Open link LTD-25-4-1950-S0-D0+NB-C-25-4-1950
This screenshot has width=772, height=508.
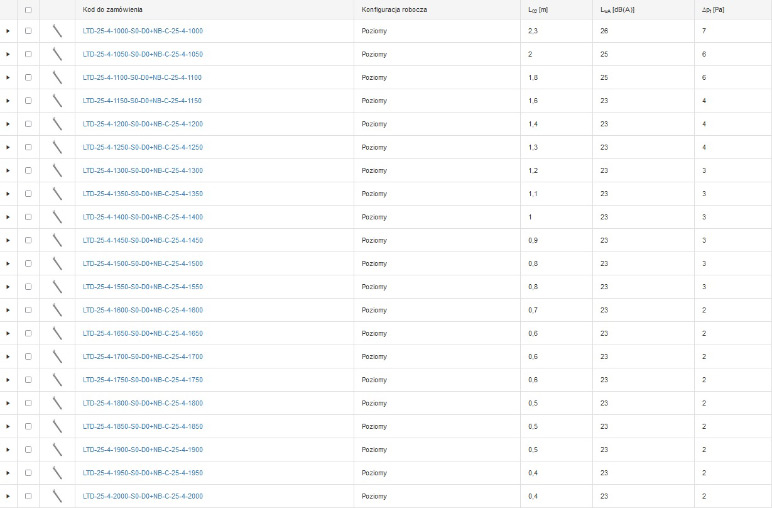click(x=143, y=473)
